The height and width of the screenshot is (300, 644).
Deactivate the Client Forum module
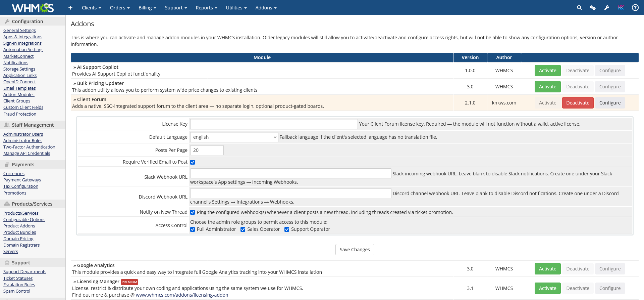[x=578, y=103]
